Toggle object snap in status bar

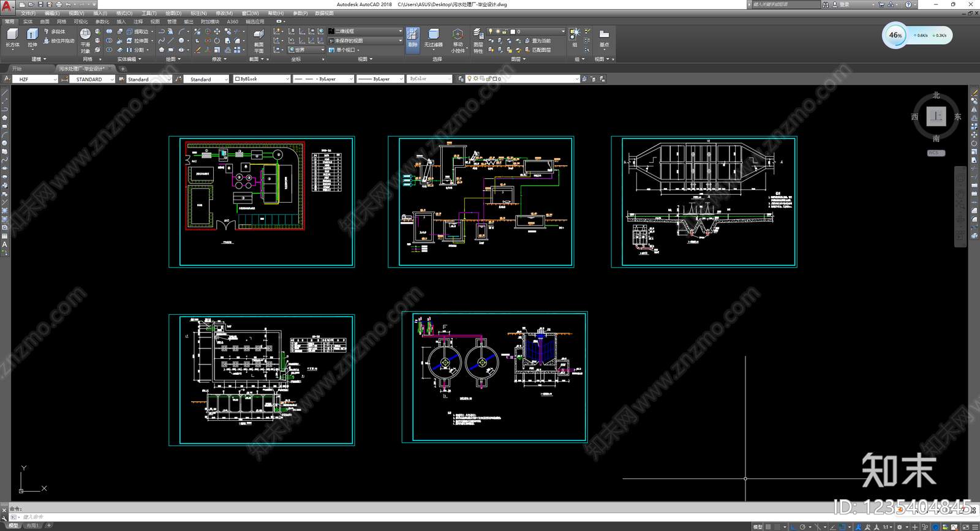coord(842,527)
